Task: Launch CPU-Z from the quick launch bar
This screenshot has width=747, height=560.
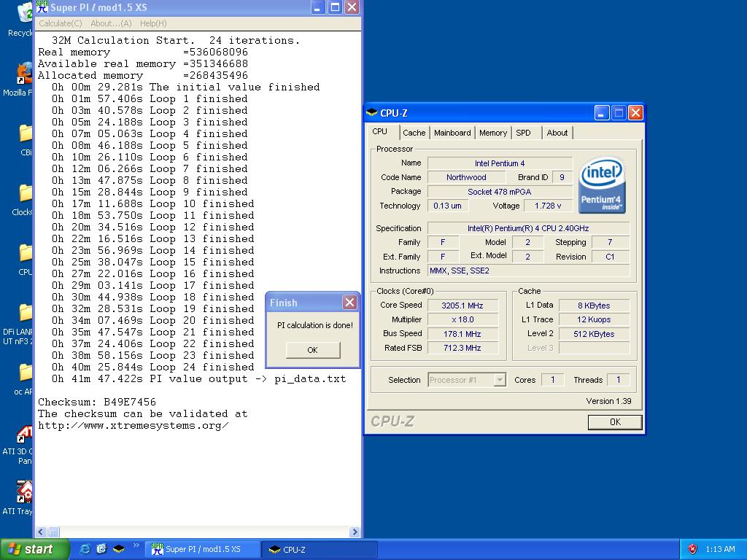Action: (x=119, y=549)
